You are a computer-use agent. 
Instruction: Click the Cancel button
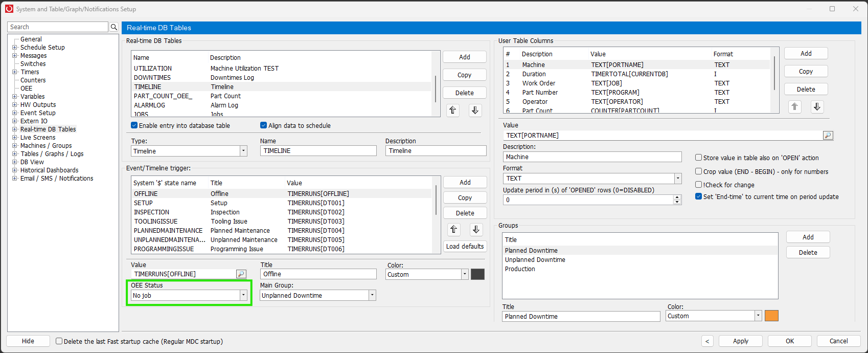pos(838,341)
